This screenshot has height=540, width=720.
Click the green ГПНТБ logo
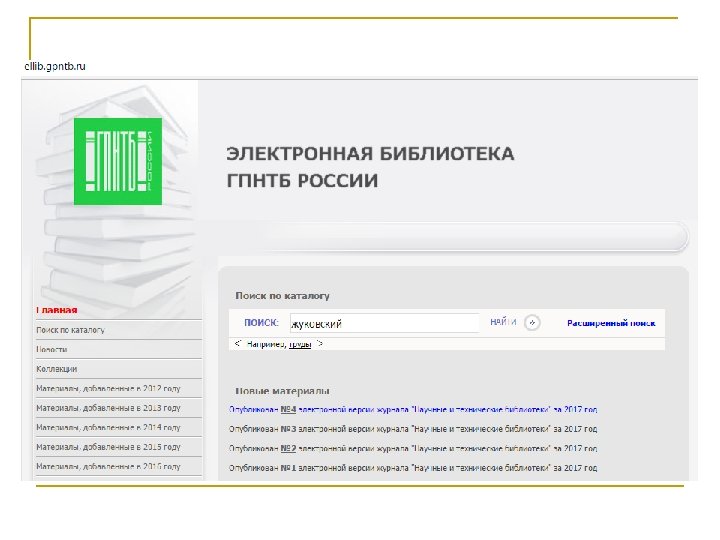tap(118, 161)
